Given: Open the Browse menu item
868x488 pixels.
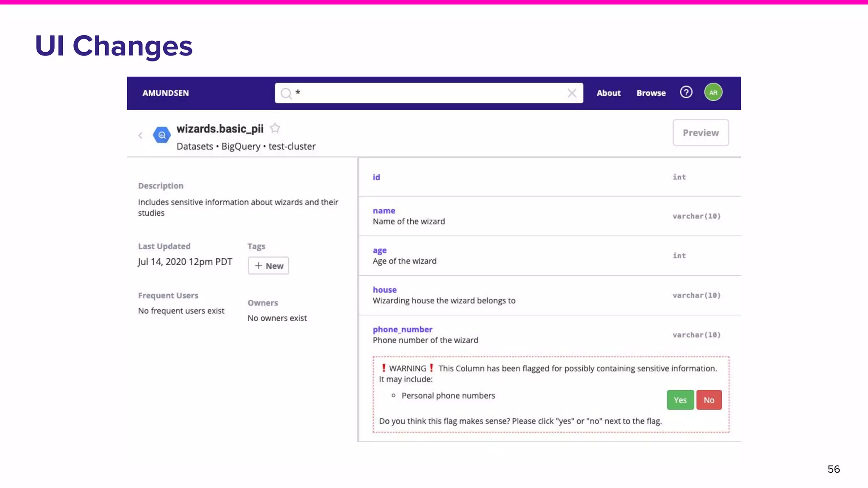Looking at the screenshot, I should (651, 93).
